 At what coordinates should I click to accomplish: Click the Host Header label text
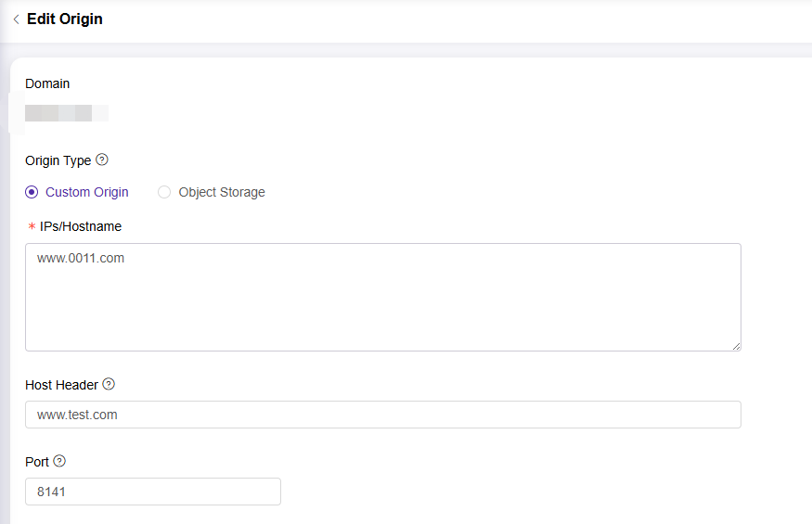tap(61, 385)
